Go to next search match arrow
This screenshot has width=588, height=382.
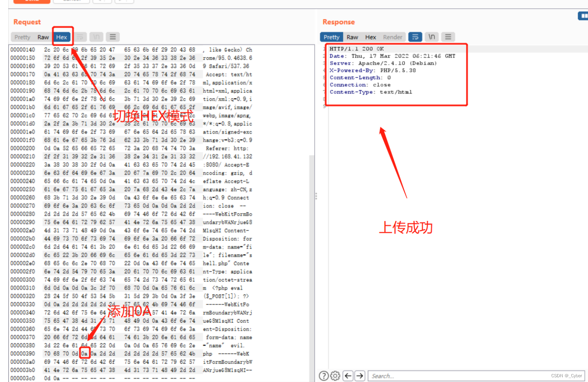360,376
